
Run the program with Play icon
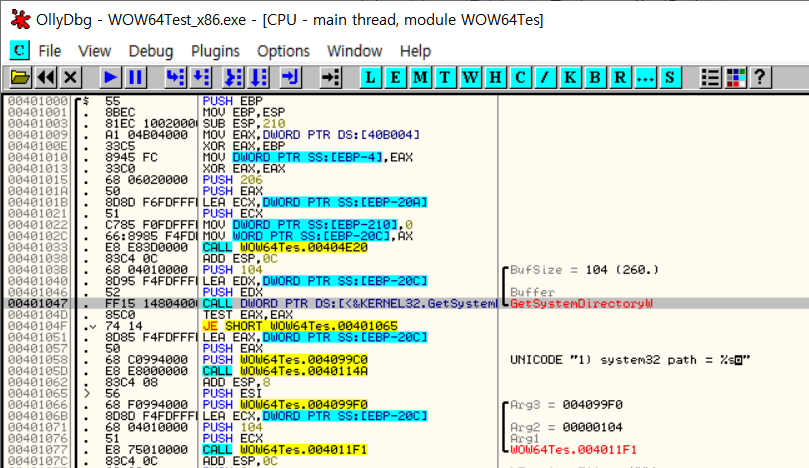pyautogui.click(x=110, y=77)
